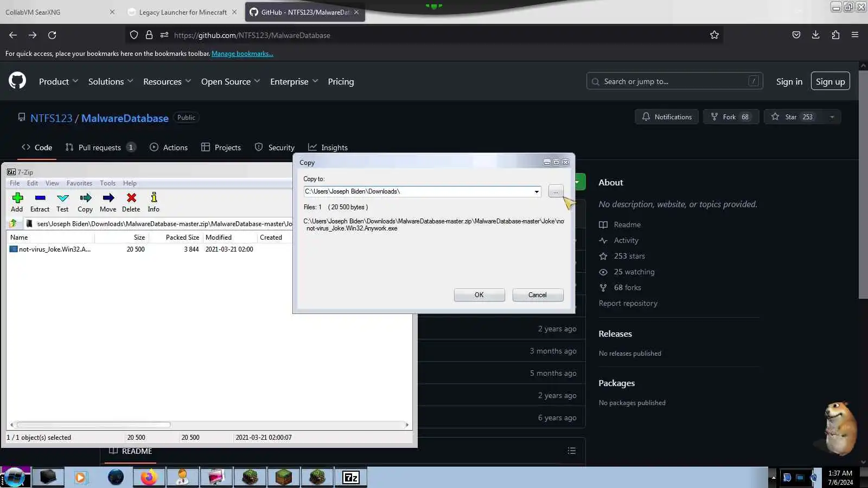This screenshot has height=488, width=868.
Task: Open the README outline list icon
Action: tap(572, 451)
